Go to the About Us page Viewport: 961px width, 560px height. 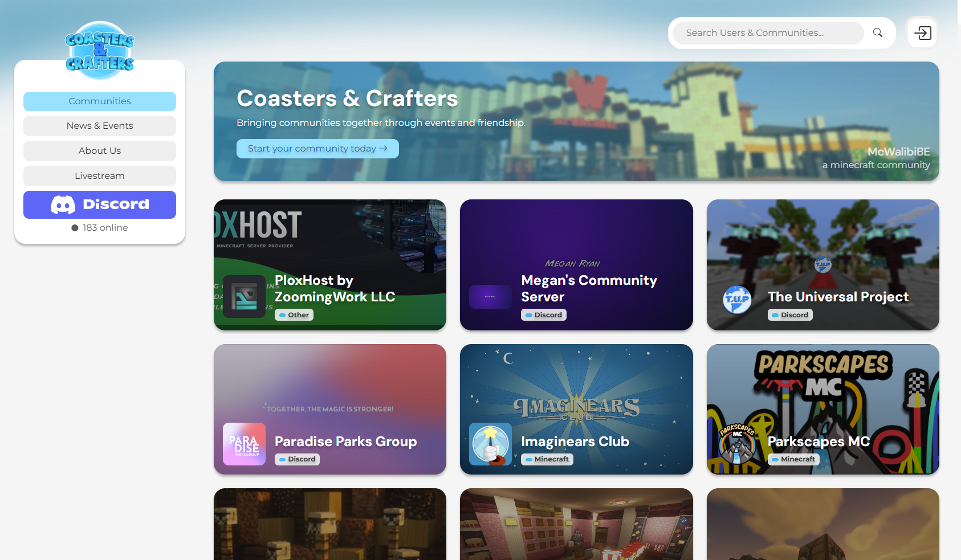coord(100,151)
